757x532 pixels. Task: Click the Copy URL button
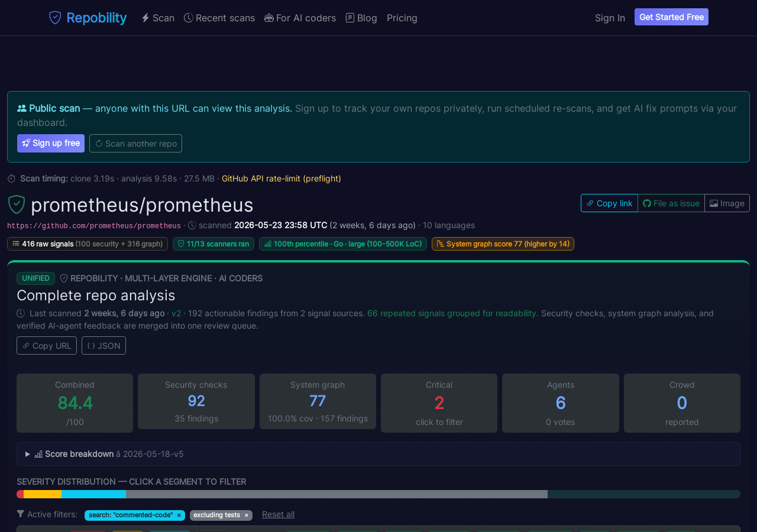tap(47, 345)
